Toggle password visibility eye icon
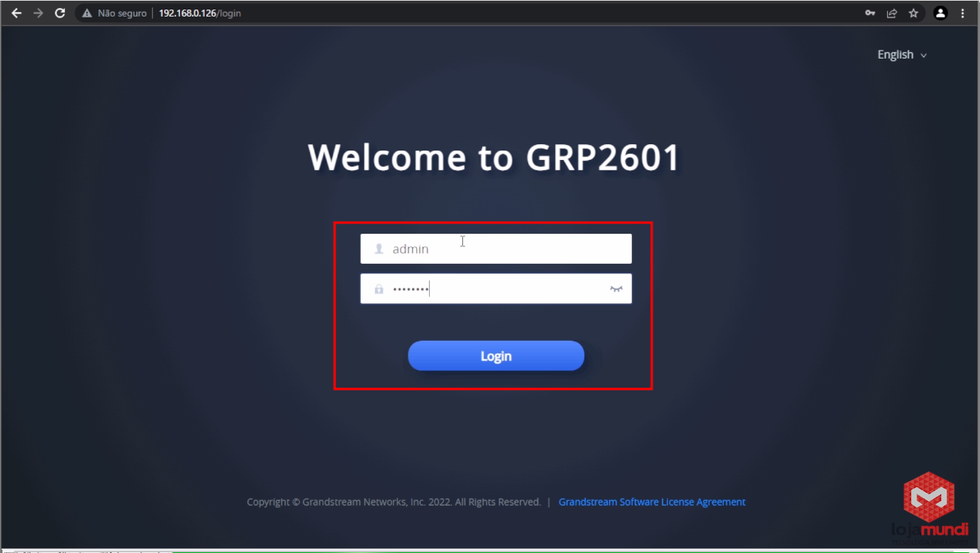The height and width of the screenshot is (553, 980). (616, 289)
